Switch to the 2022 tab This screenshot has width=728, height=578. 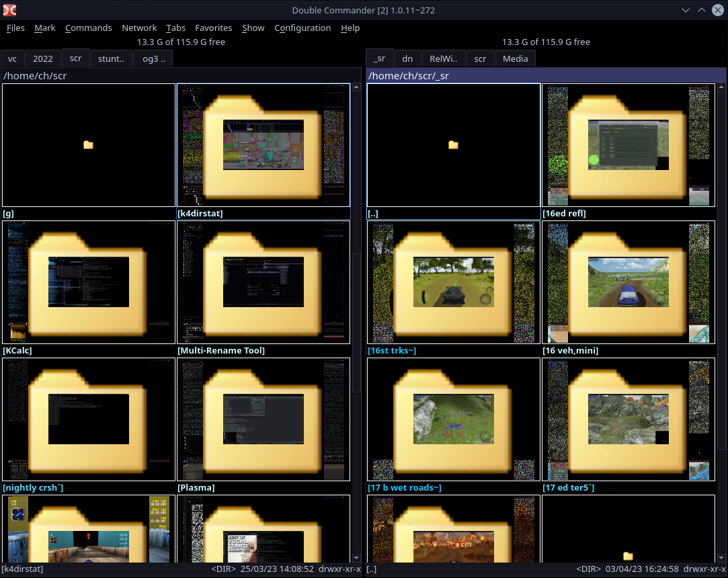tap(42, 58)
